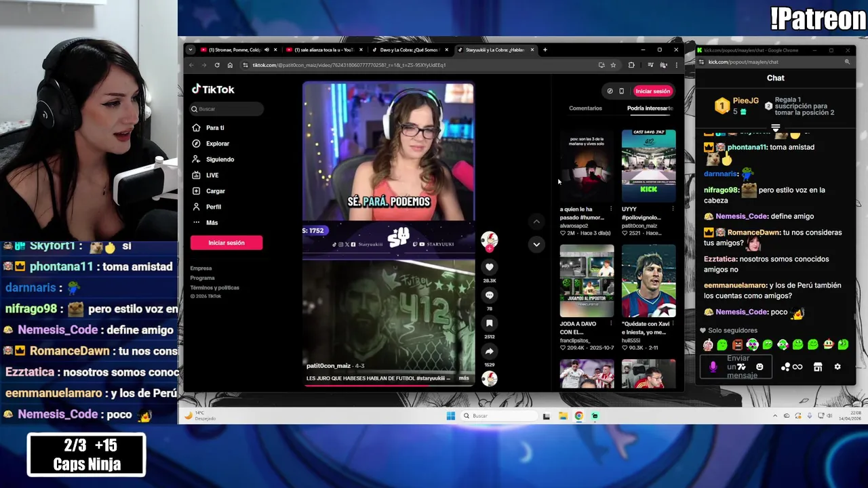Click the video progress bar
The height and width of the screenshot is (488, 868).
click(389, 384)
